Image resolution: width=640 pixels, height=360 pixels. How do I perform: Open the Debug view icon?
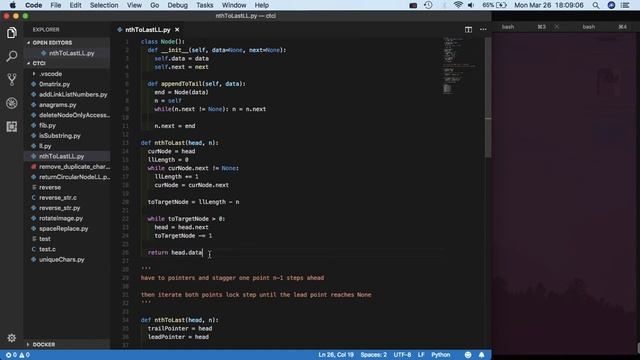(11, 103)
